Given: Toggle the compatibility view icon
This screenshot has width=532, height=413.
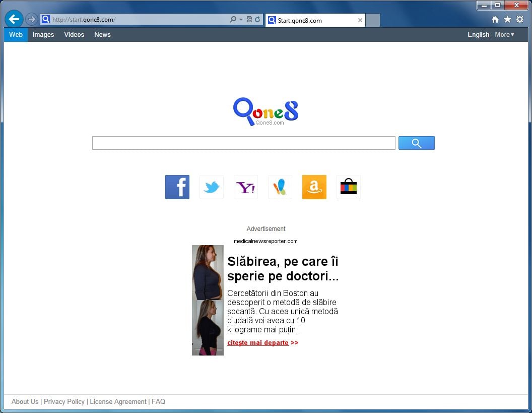Looking at the screenshot, I should point(249,19).
